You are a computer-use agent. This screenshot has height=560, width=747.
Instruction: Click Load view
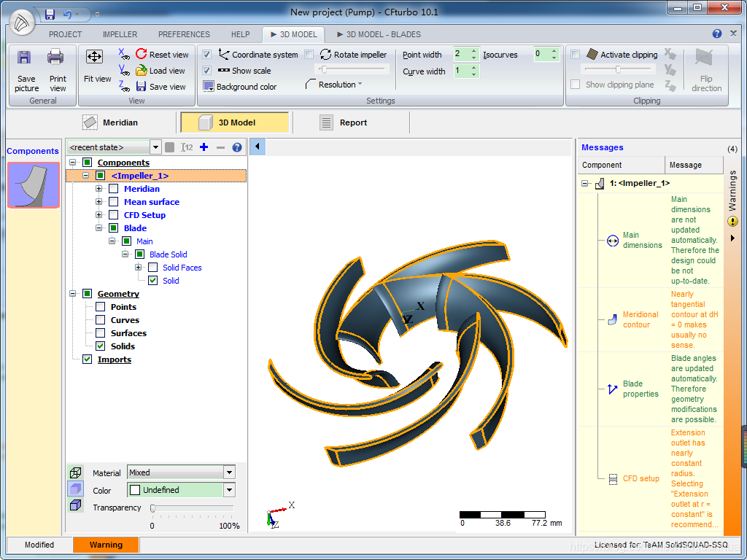coord(160,71)
